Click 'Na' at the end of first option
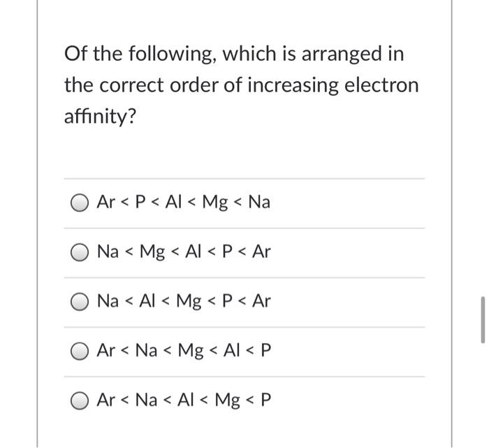Screen dimensions: 489x448 point(259,202)
